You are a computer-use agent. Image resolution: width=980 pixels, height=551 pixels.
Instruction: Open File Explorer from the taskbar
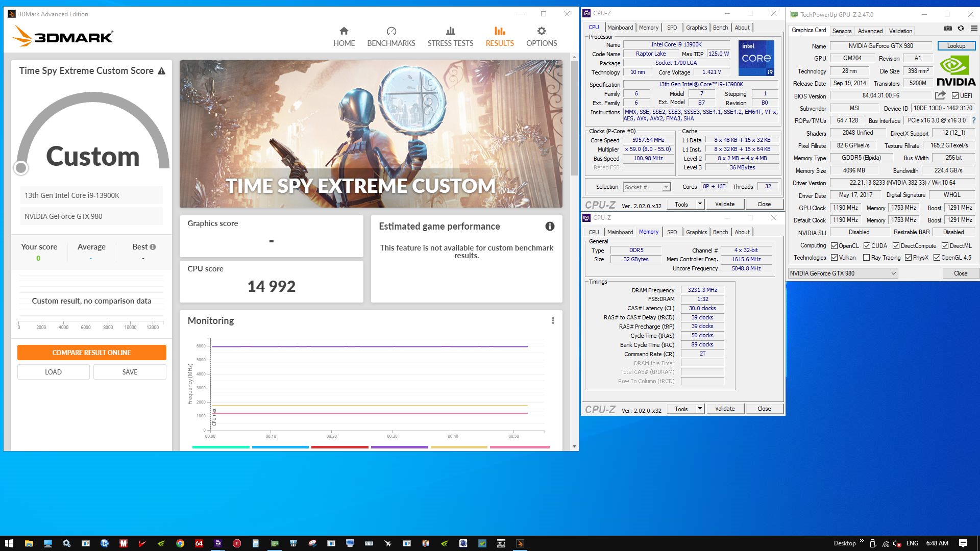tap(29, 543)
